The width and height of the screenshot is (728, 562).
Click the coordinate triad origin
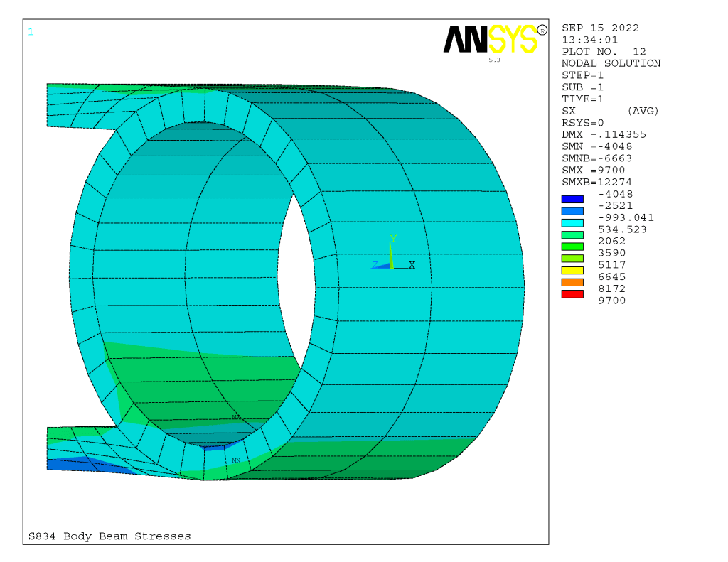[x=392, y=266]
